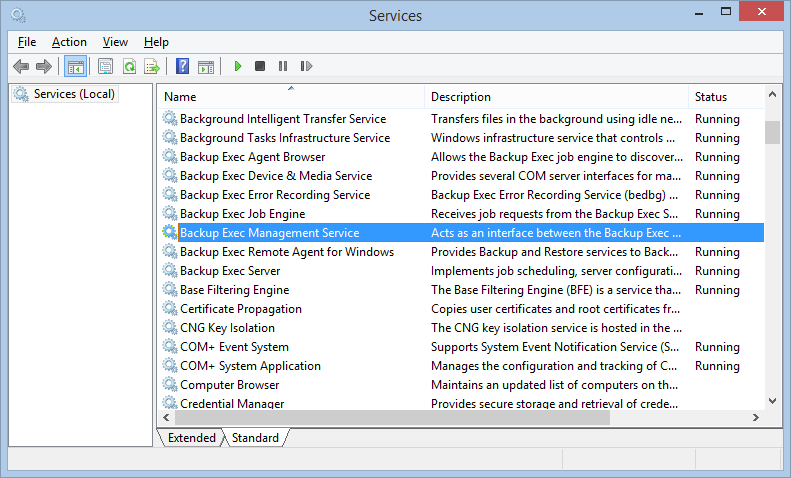Click description 'The Base Filtering Engine (BFE)'

[556, 289]
